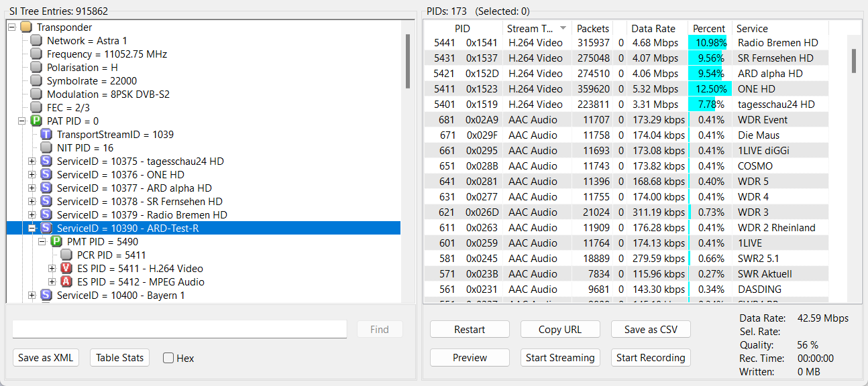
Task: Click the green PMT PID 5490 icon
Action: click(x=56, y=242)
